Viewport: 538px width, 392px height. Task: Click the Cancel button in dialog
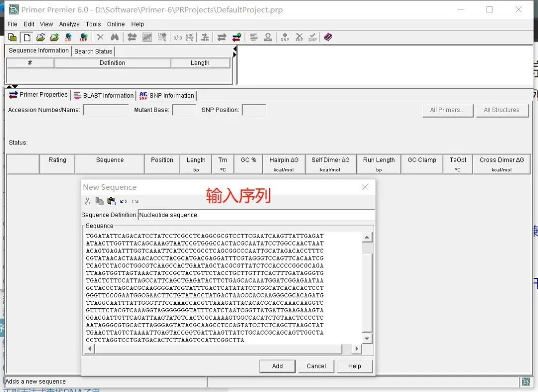click(316, 366)
